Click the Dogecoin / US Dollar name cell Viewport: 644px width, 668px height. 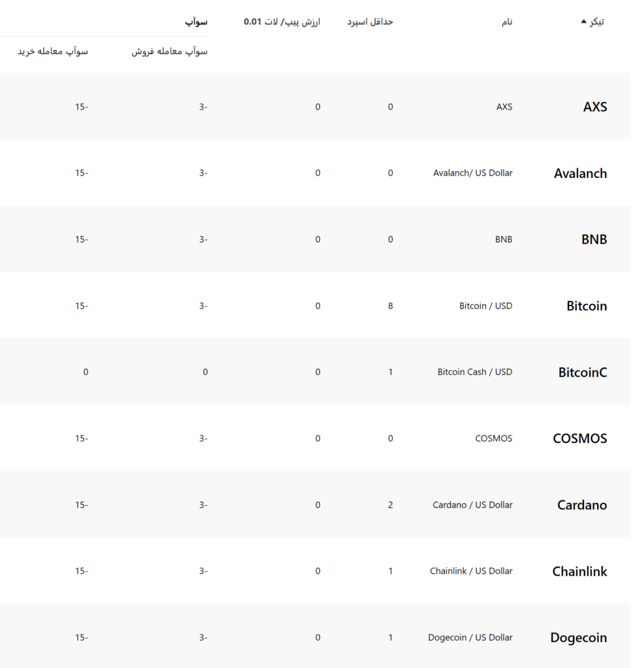[470, 637]
